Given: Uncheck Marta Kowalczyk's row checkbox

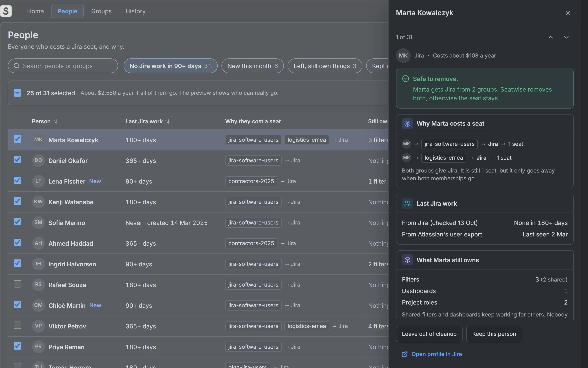Looking at the screenshot, I should point(17,139).
